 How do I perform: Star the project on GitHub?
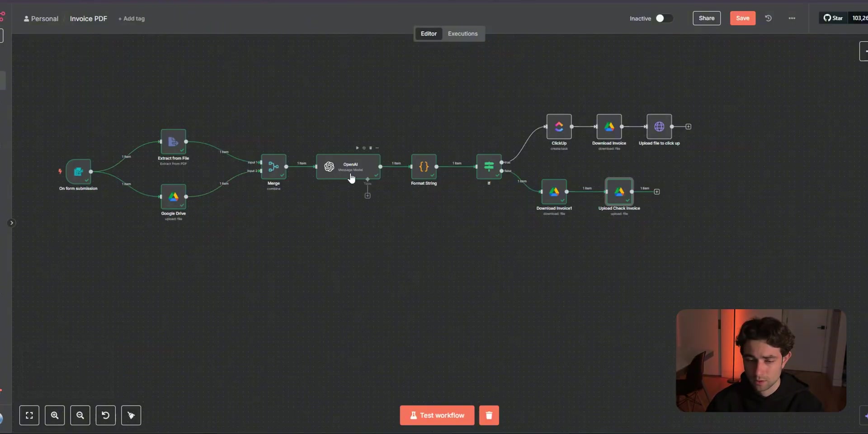tap(833, 18)
